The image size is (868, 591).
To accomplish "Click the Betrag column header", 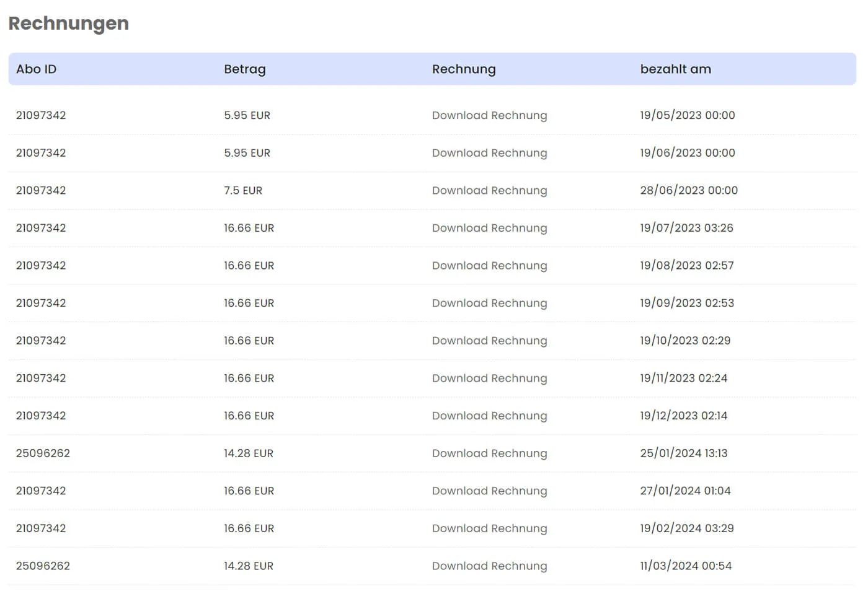I will [x=244, y=69].
